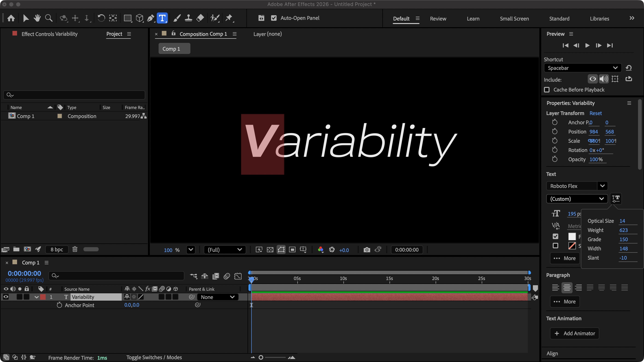
Task: Click the text Fill color swatch
Action: pyautogui.click(x=573, y=237)
